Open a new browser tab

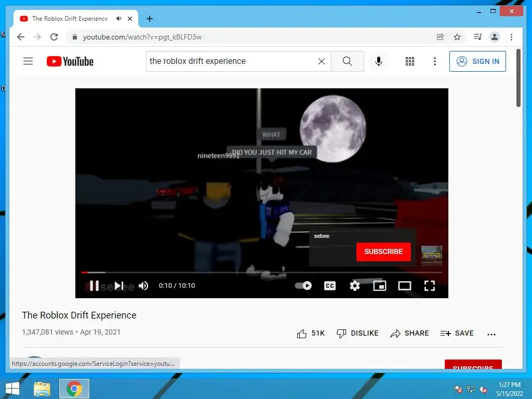click(150, 19)
